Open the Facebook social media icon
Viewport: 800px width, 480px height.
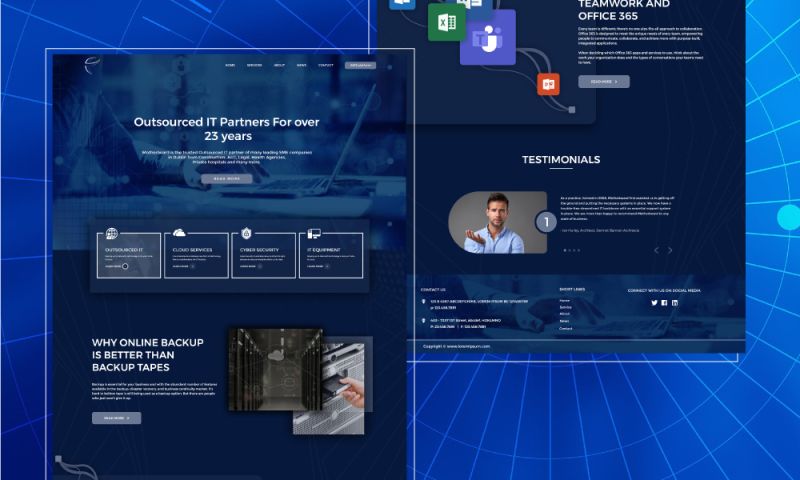point(664,302)
